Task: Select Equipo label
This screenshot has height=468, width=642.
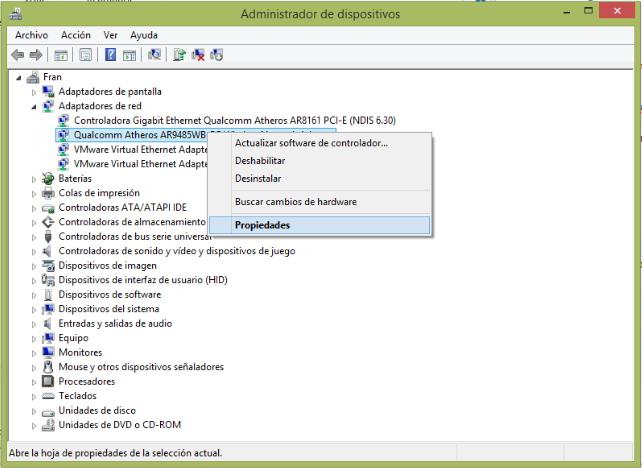Action: pyautogui.click(x=73, y=338)
